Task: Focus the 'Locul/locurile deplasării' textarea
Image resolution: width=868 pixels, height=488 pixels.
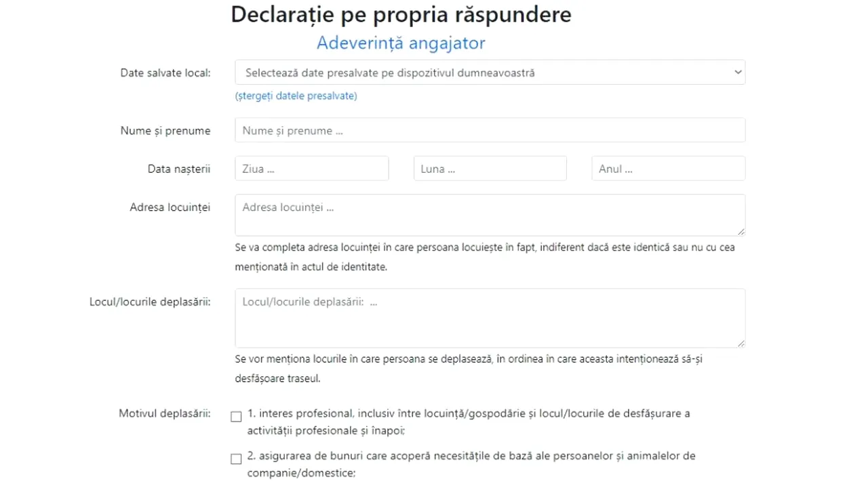Action: point(490,317)
